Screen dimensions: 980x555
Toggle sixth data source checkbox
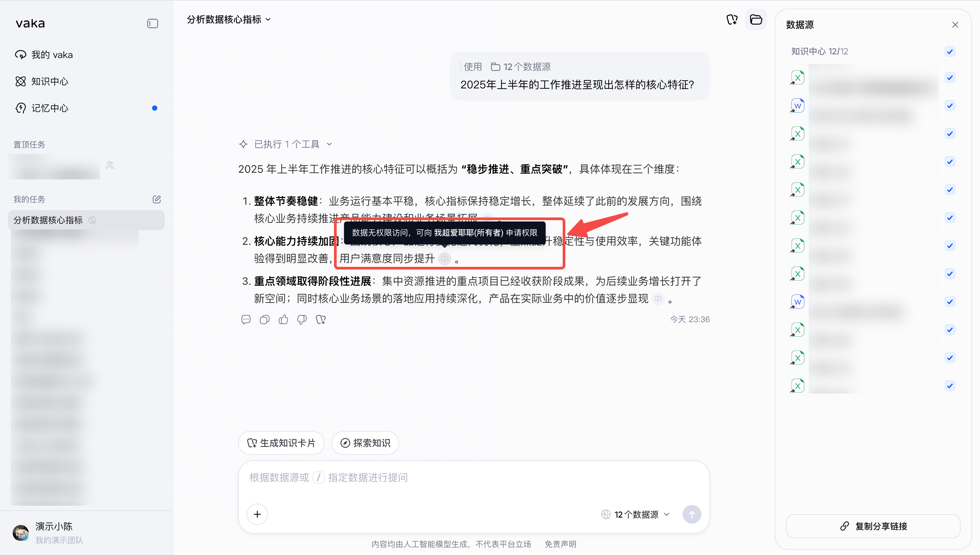pos(950,218)
